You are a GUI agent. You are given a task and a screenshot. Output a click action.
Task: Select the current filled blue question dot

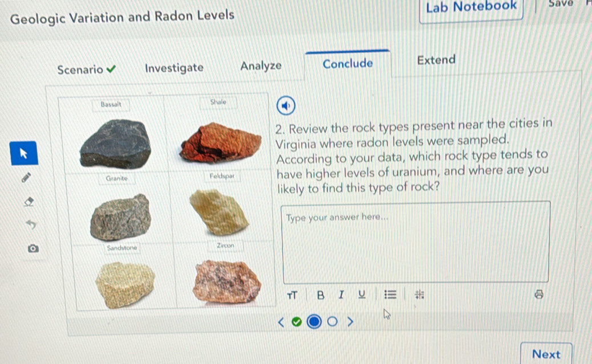coord(314,321)
